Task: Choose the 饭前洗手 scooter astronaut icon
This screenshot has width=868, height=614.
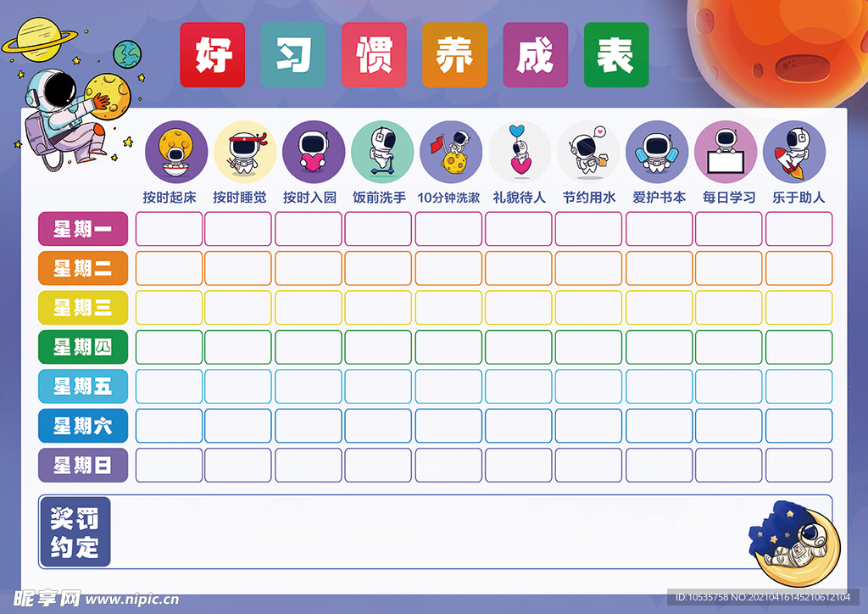Action: pyautogui.click(x=382, y=153)
